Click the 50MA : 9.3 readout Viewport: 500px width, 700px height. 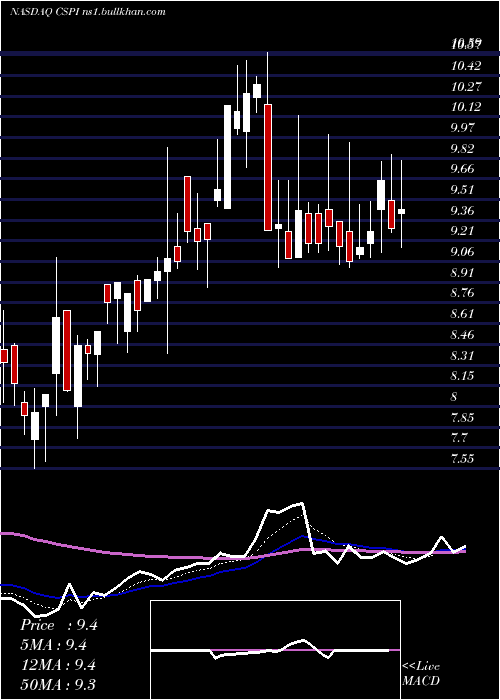pyautogui.click(x=58, y=684)
